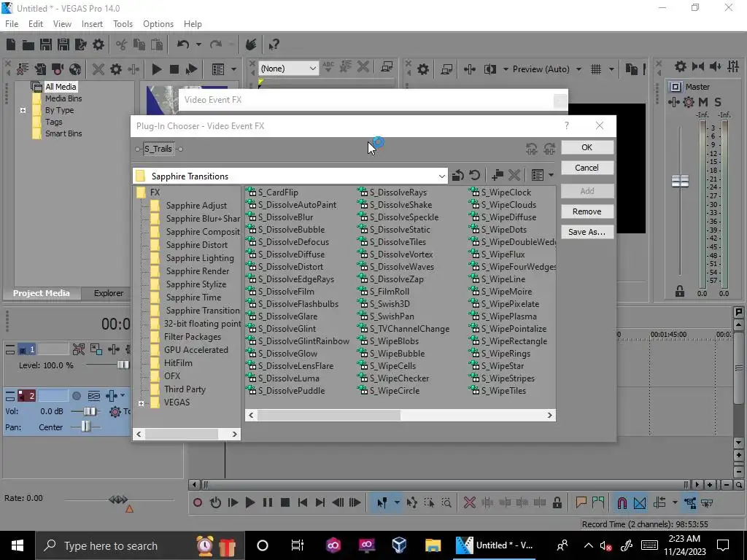This screenshot has height=560, width=747.
Task: Open Master bus FX settings icon
Action: tap(688, 102)
